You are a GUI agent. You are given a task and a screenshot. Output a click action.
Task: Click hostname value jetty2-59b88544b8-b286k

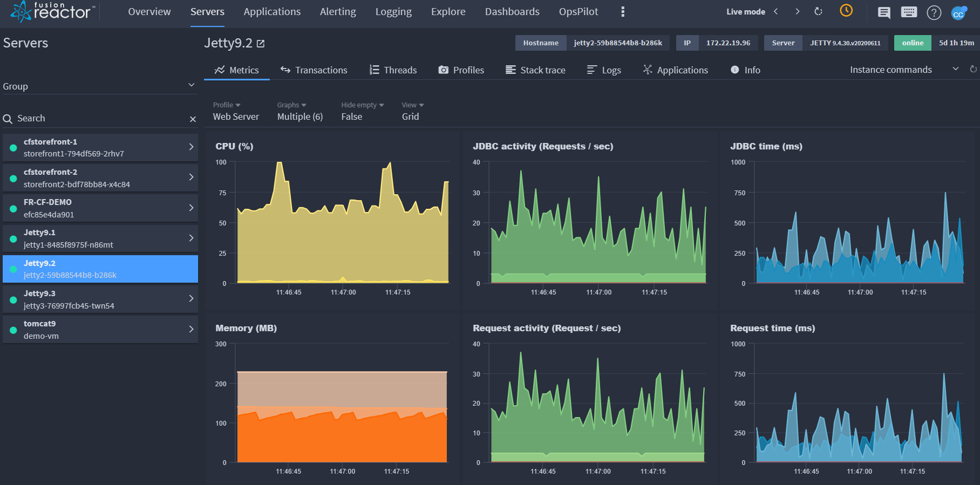(x=618, y=43)
